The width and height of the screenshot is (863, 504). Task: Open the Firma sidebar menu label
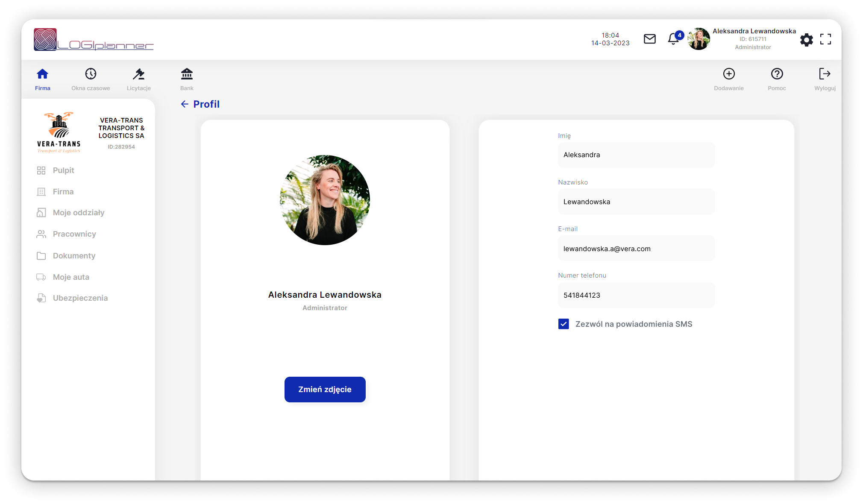[x=63, y=192]
